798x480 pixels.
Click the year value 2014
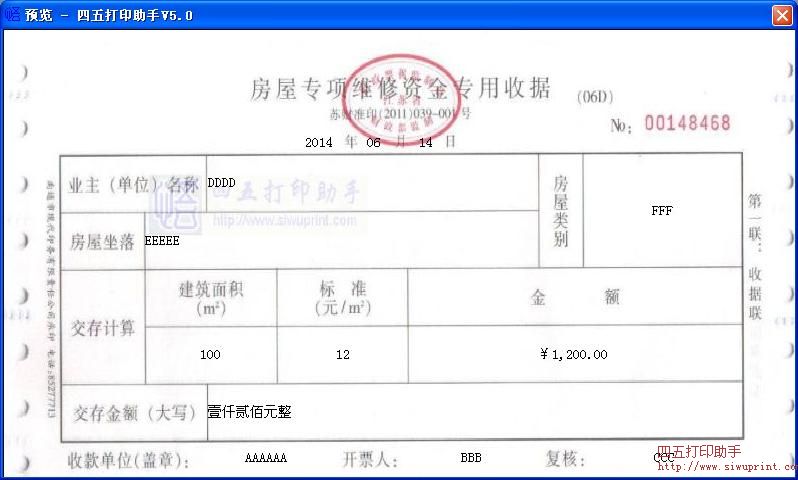pyautogui.click(x=319, y=143)
